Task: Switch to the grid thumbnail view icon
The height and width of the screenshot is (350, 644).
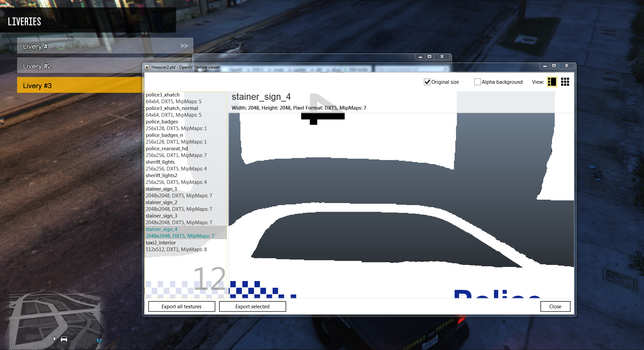Action: 565,82
